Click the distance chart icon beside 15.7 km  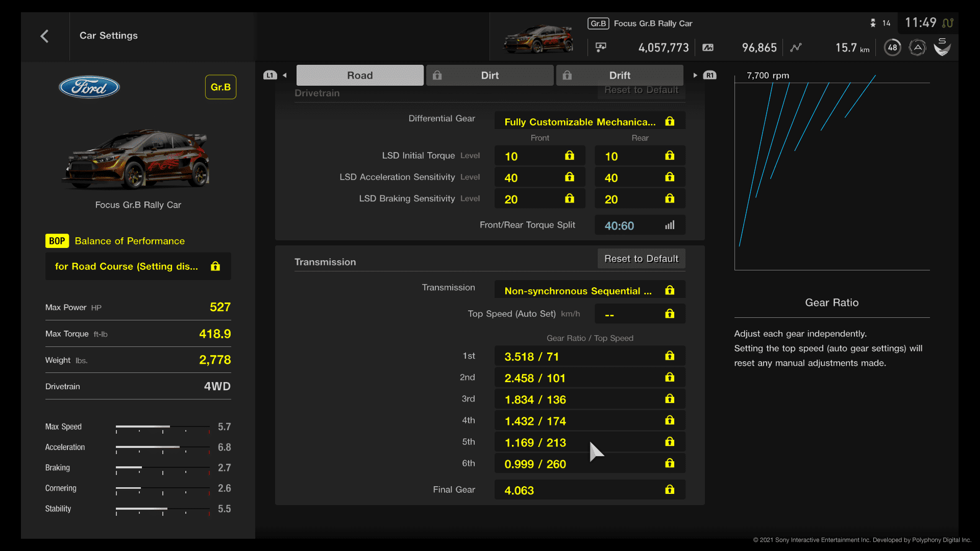[x=796, y=47]
